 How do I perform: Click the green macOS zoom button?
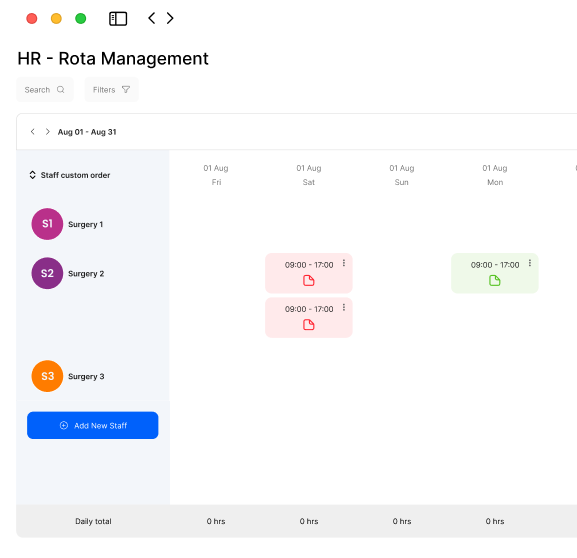tap(81, 18)
